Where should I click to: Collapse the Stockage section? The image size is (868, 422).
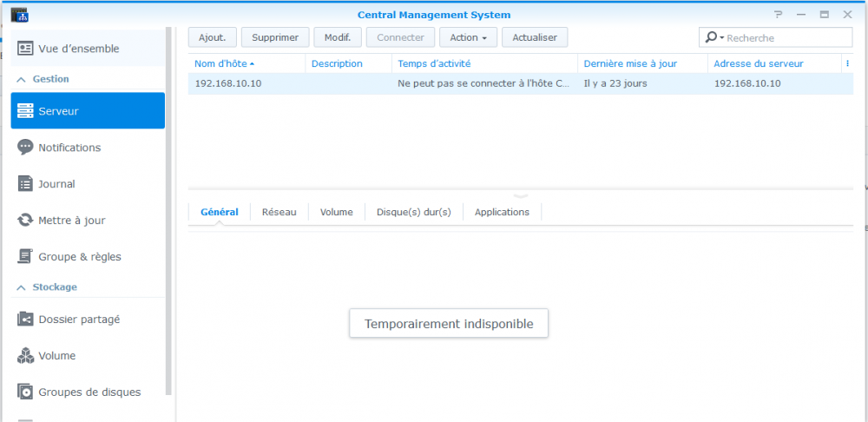click(x=20, y=287)
